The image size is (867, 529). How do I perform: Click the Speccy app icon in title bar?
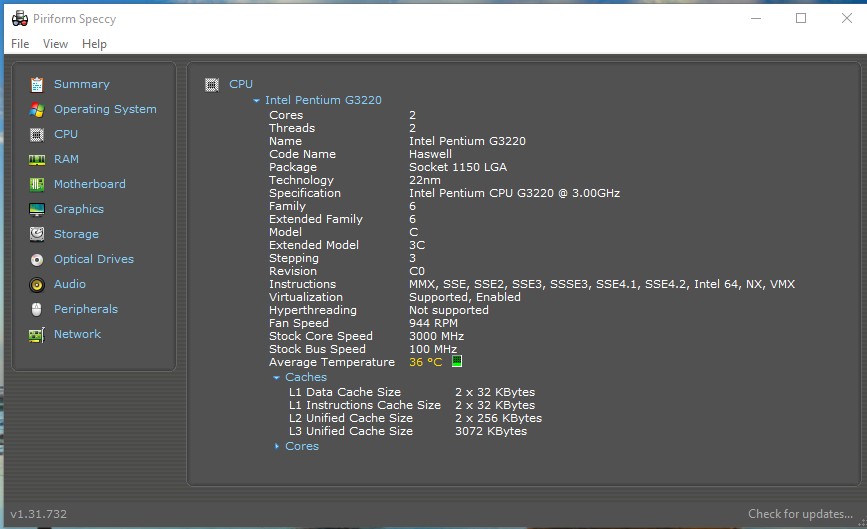point(20,19)
